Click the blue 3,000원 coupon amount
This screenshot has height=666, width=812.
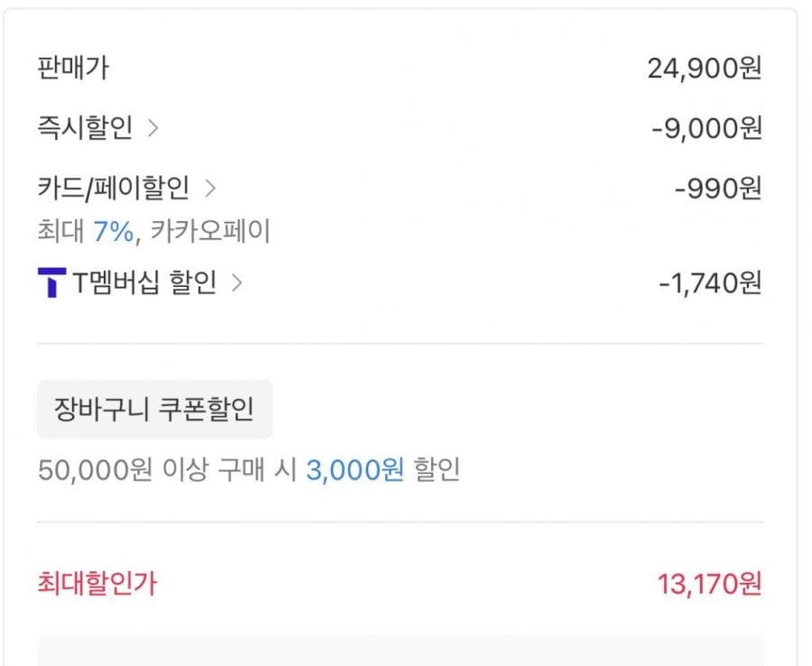click(x=355, y=470)
